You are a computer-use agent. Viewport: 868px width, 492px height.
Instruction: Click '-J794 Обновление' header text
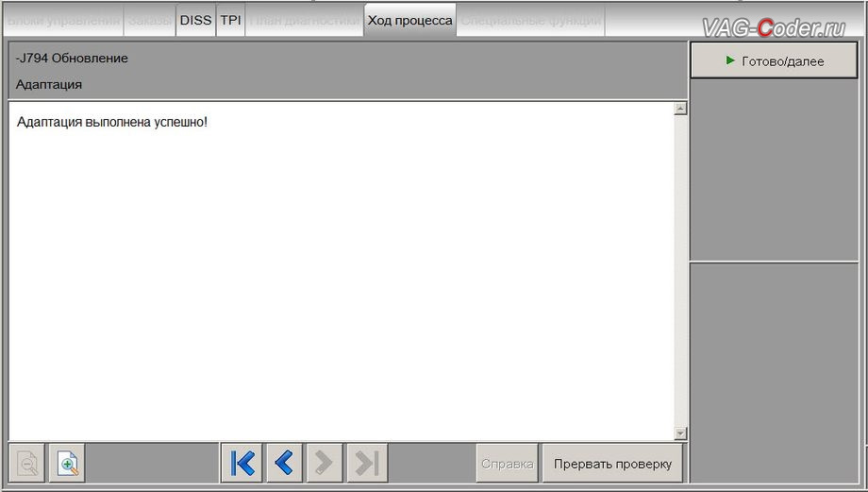click(72, 59)
